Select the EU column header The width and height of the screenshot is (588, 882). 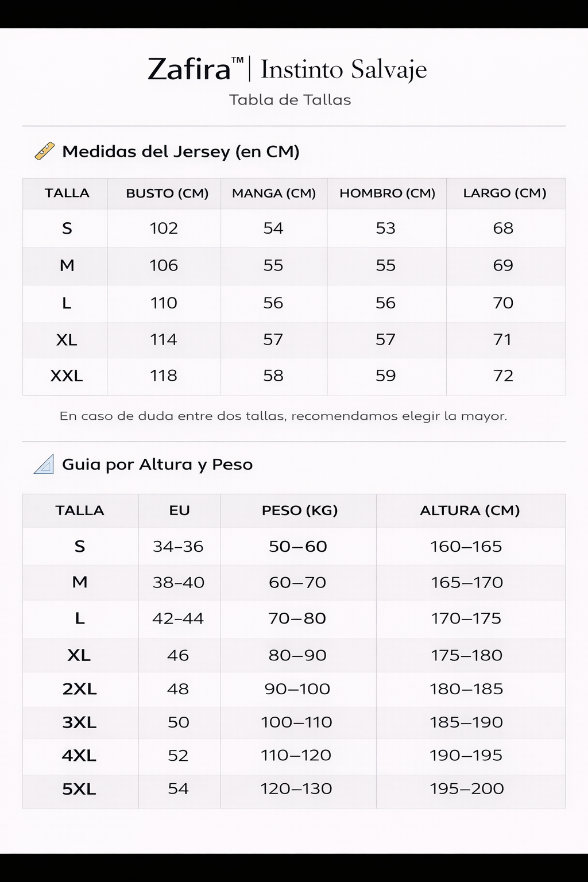pos(179,510)
